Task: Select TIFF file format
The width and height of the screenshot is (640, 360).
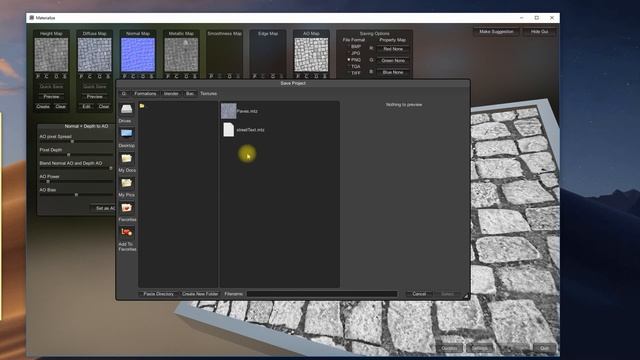Action: 354,73
